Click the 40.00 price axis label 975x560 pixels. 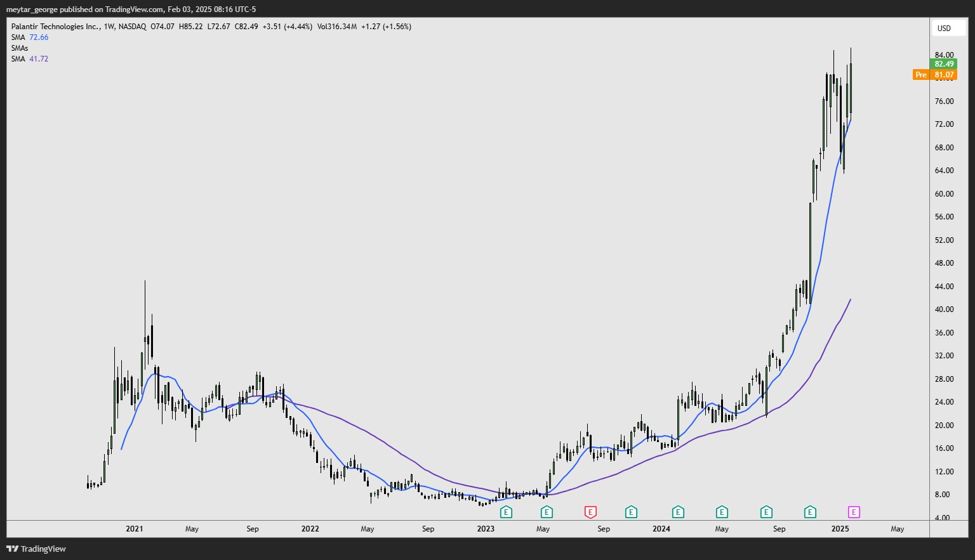pyautogui.click(x=944, y=309)
